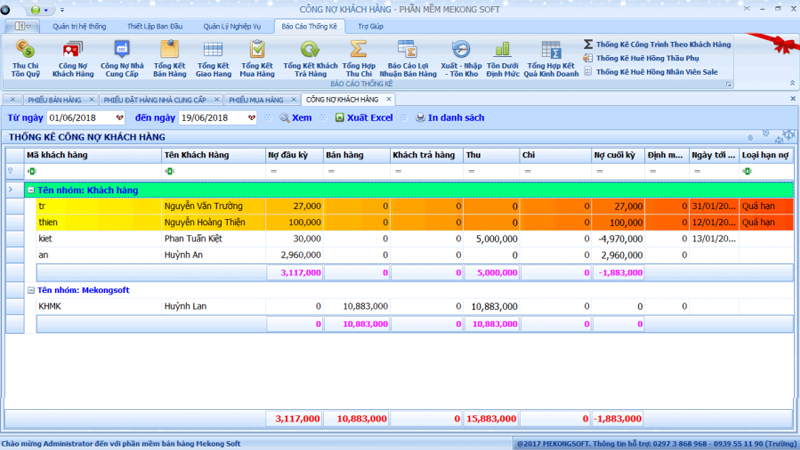Open the Trợ Giúp ribbon tab
Image resolution: width=800 pixels, height=450 pixels.
click(x=370, y=27)
